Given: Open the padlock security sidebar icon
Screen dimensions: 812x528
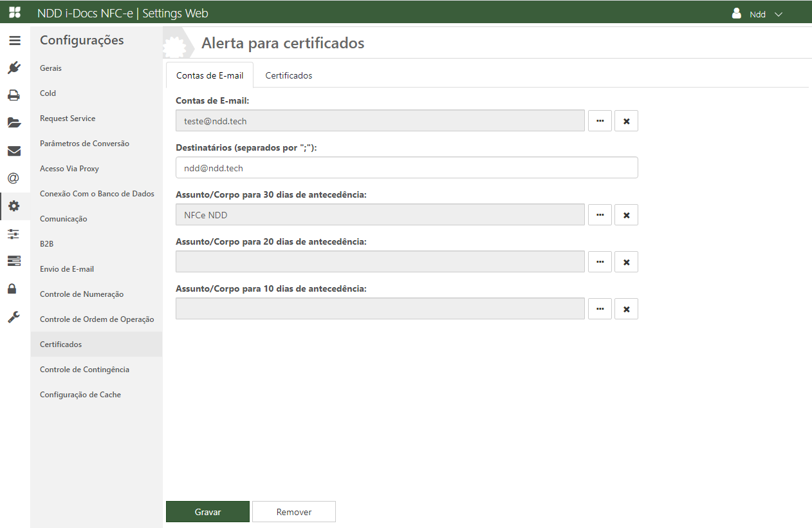Looking at the screenshot, I should tap(12, 288).
